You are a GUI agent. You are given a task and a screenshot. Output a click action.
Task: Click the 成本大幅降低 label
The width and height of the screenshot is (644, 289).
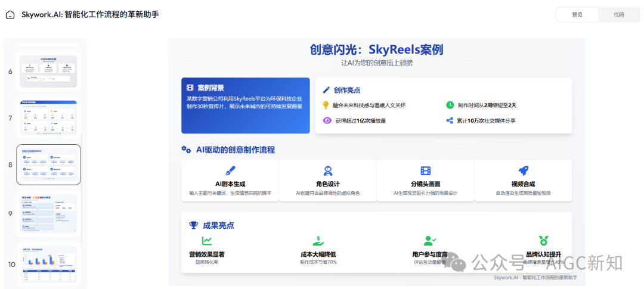318,254
